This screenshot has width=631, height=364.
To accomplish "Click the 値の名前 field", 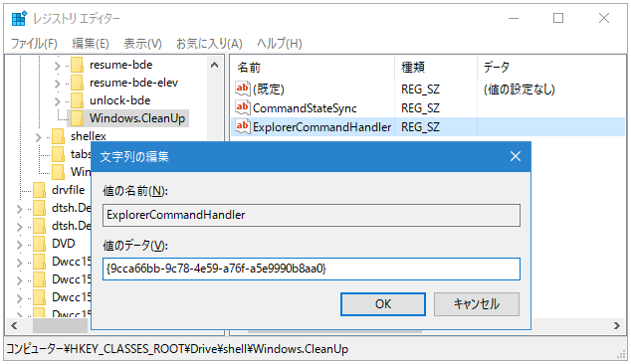I will click(x=312, y=215).
